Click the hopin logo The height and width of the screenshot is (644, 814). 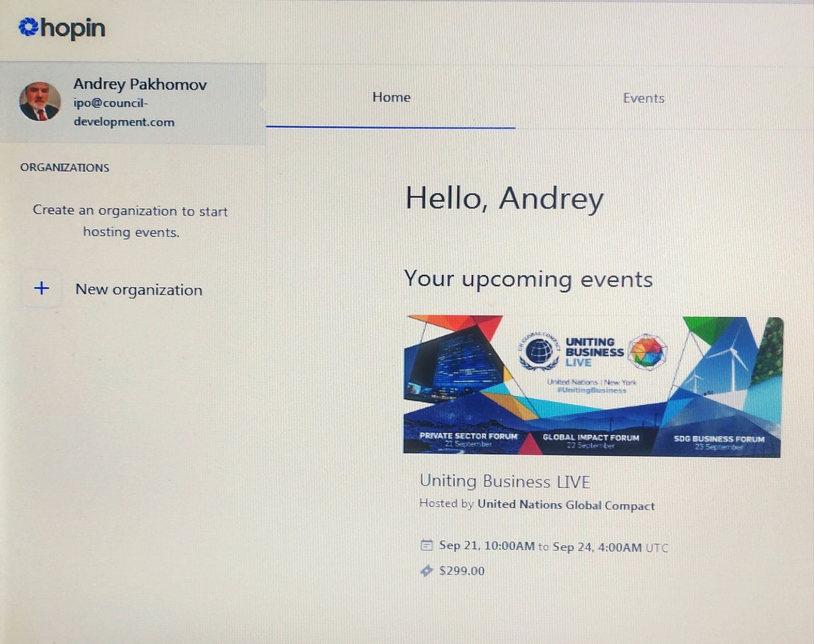click(62, 28)
